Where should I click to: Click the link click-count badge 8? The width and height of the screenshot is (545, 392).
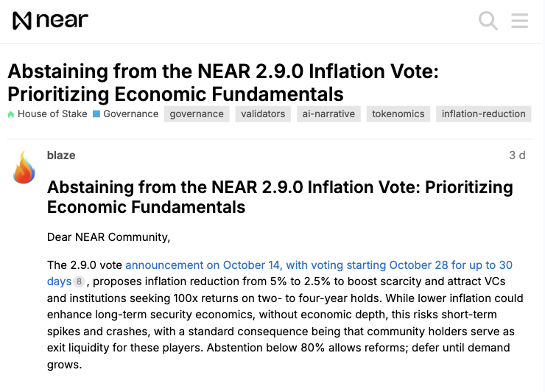pos(79,281)
